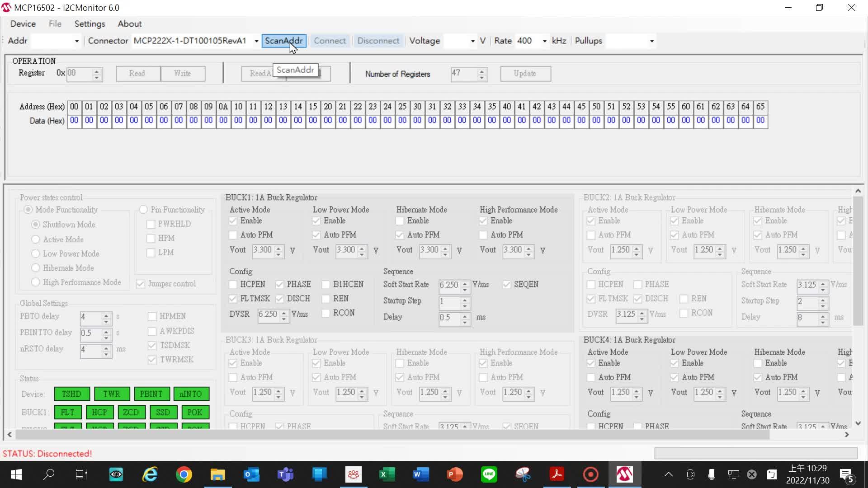
Task: Launch Excel from the taskbar
Action: (387, 474)
